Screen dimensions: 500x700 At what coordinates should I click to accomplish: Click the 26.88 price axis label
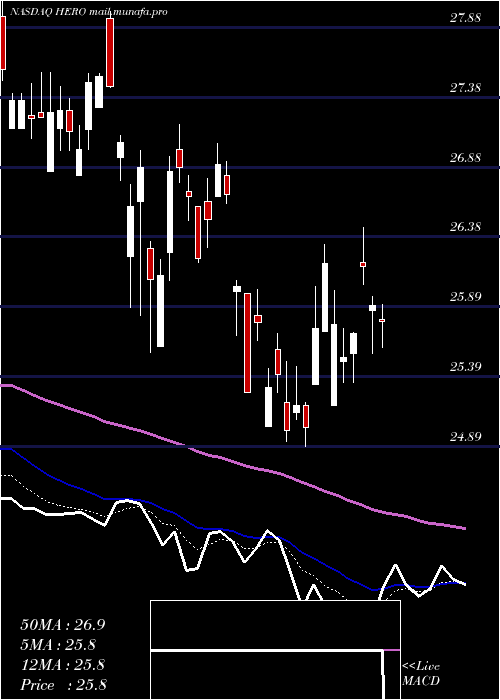(x=465, y=158)
